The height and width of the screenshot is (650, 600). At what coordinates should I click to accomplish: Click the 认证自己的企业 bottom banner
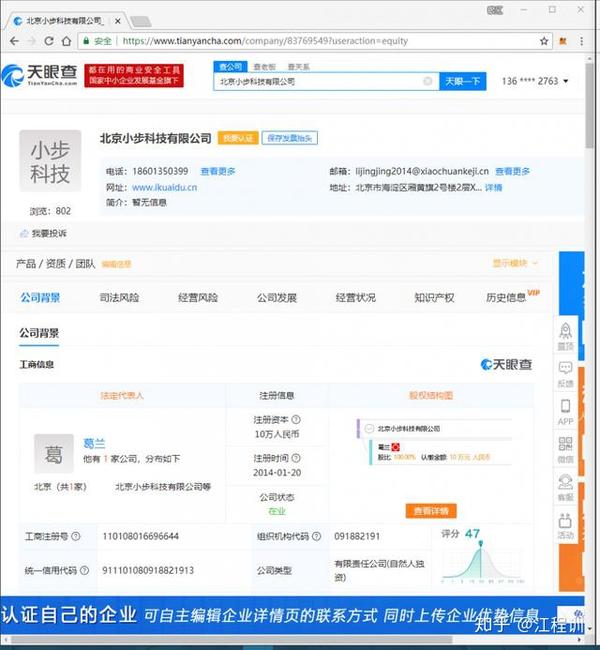(292, 615)
